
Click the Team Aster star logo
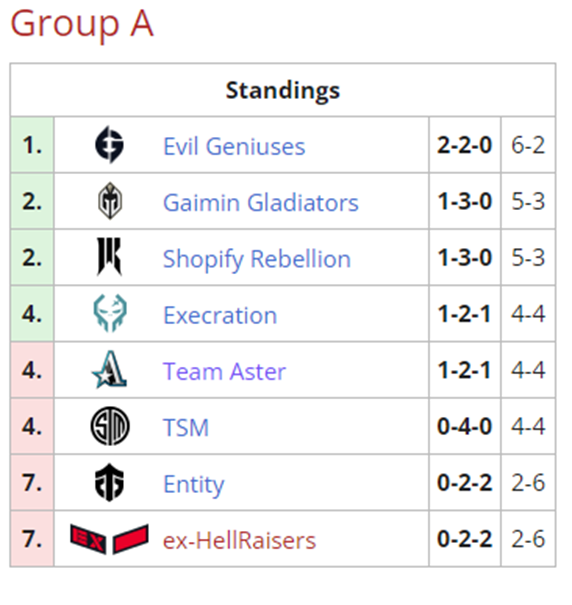click(x=110, y=369)
